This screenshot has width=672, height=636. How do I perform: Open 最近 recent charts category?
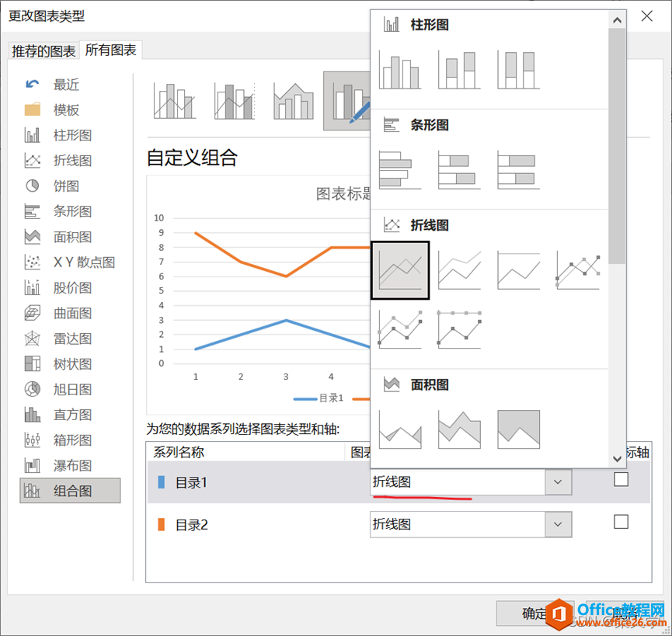tap(66, 85)
